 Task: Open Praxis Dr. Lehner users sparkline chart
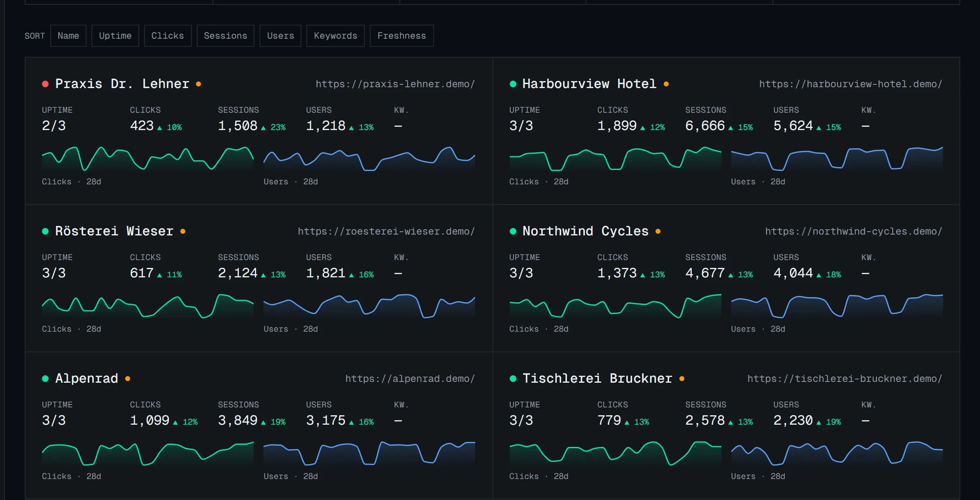[369, 158]
